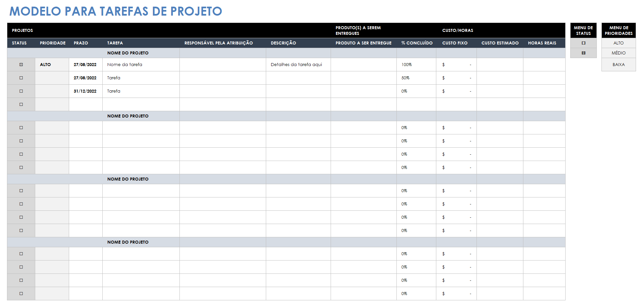The height and width of the screenshot is (304, 644).
Task: Click the STATUS column header
Action: [x=19, y=43]
